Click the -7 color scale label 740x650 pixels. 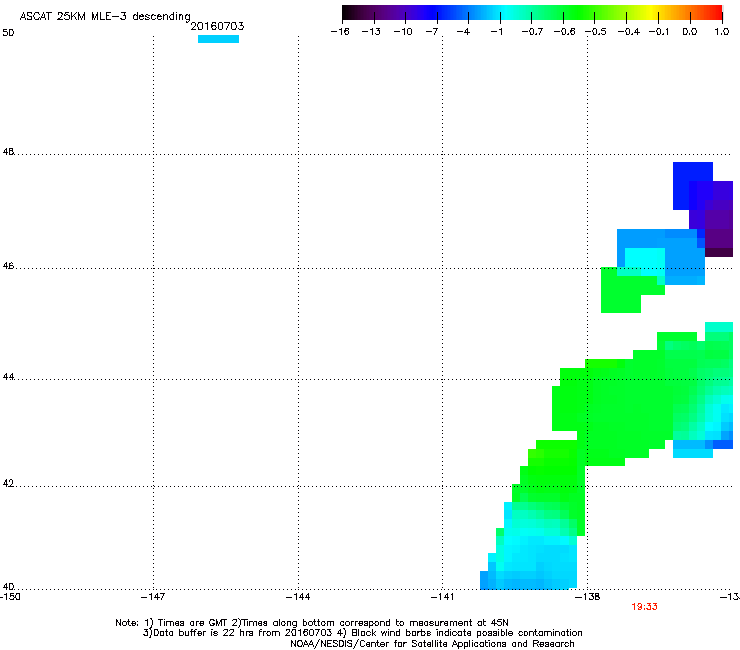point(431,32)
